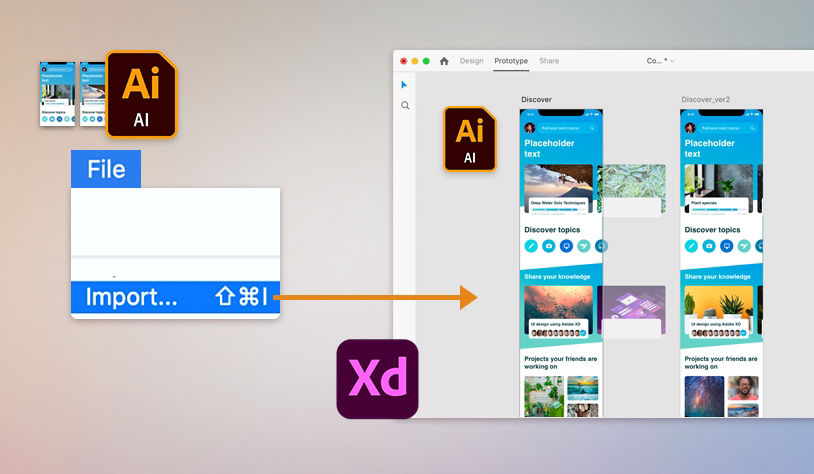Viewport: 814px width, 474px height.
Task: Select starry galaxy project image in Discover_ver2
Action: point(704,397)
